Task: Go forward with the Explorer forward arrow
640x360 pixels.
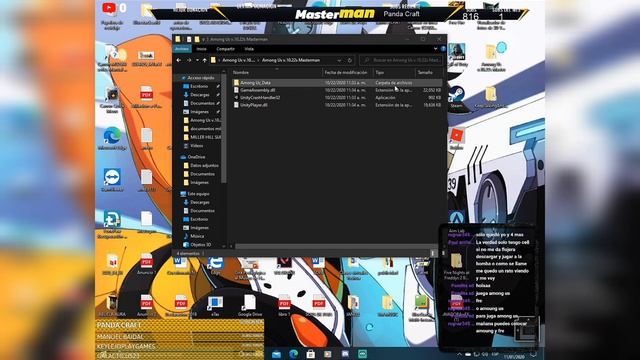Action: click(189, 60)
